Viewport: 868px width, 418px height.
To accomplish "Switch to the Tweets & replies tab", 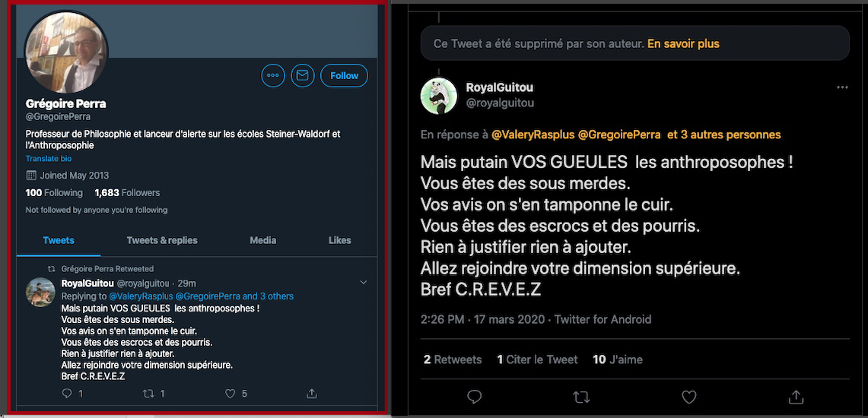I will tap(162, 240).
